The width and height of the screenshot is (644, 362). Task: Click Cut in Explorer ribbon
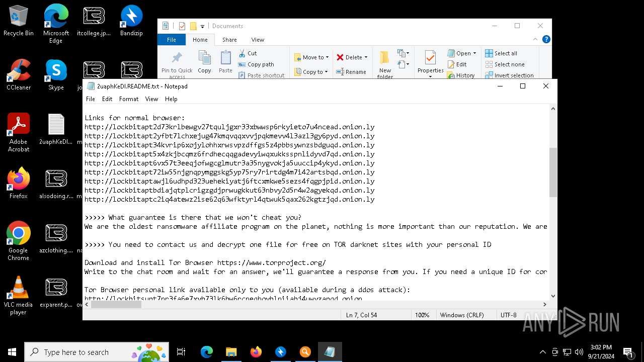[x=247, y=53]
